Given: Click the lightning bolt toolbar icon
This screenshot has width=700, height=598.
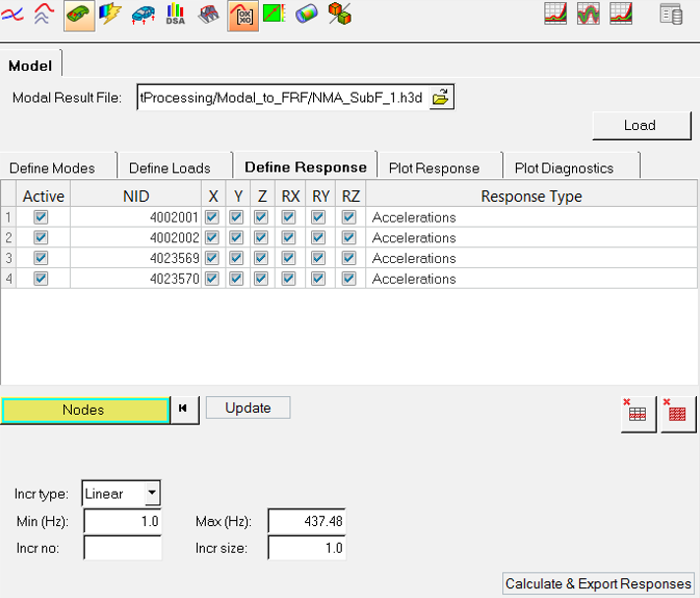Looking at the screenshot, I should pos(110,15).
